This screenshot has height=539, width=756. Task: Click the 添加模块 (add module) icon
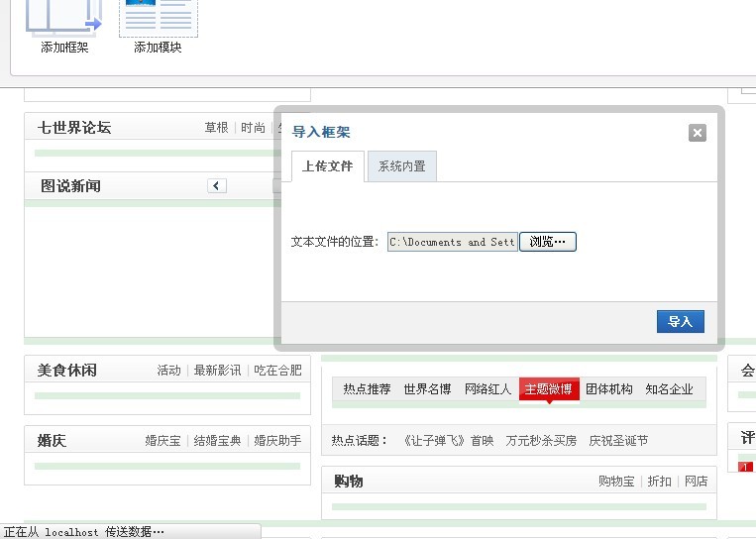(x=159, y=18)
